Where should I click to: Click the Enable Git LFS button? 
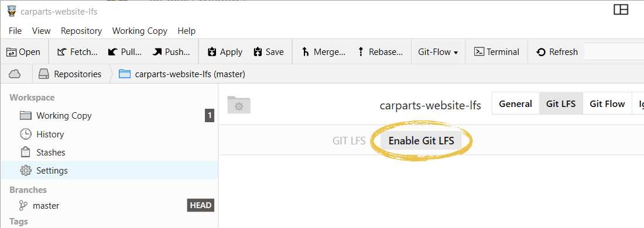[422, 141]
